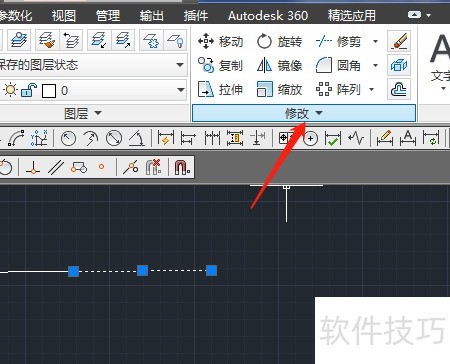Screen dimensions: 450x364
Task: Click the Match Layer brush icon
Action: (47, 40)
